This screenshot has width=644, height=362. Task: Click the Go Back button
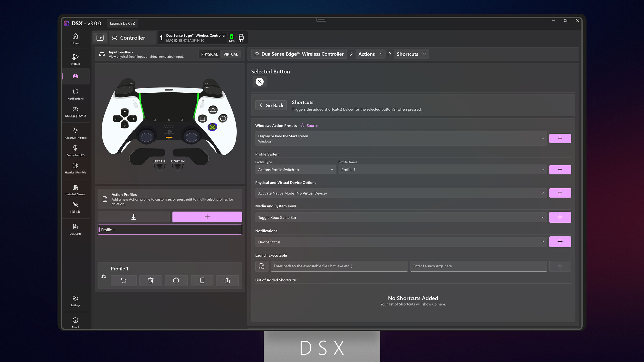pos(271,105)
